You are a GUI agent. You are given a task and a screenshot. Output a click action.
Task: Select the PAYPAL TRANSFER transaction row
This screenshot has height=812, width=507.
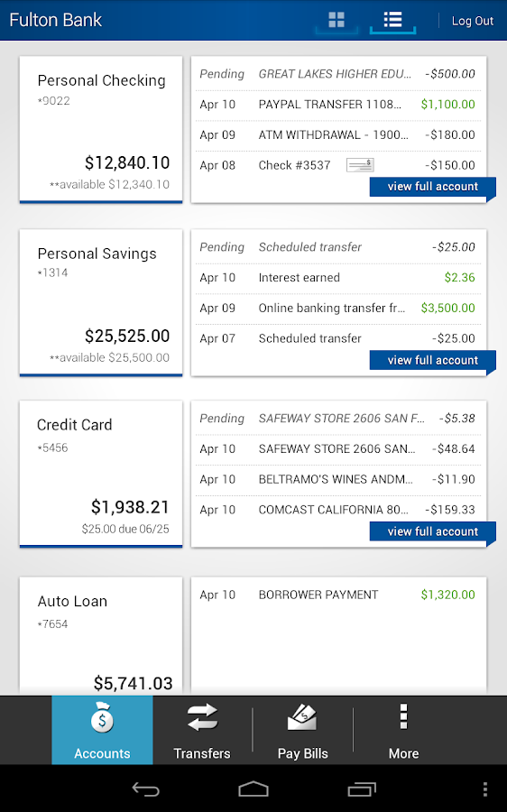pyautogui.click(x=338, y=105)
